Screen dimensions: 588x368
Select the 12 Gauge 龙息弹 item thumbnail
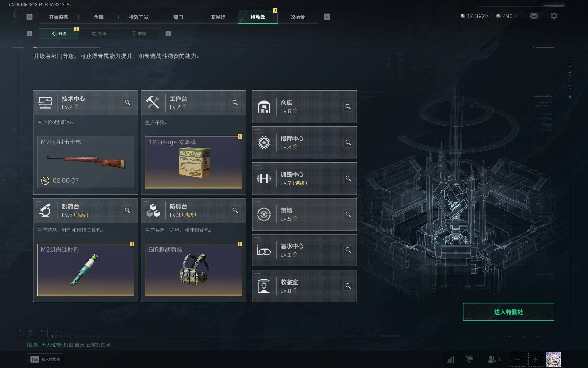coord(194,162)
